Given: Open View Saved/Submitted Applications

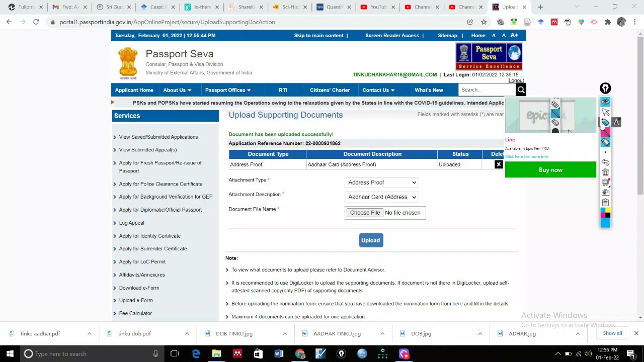Looking at the screenshot, I should [158, 137].
